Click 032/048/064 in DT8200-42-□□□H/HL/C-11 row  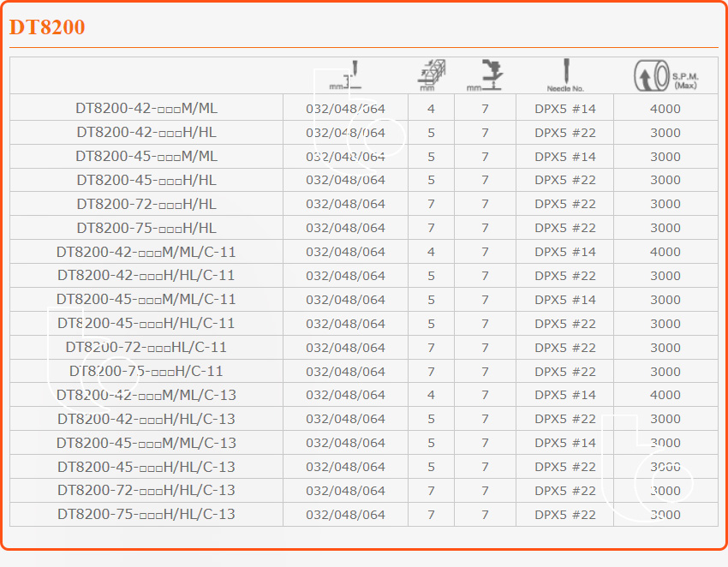[x=345, y=276]
